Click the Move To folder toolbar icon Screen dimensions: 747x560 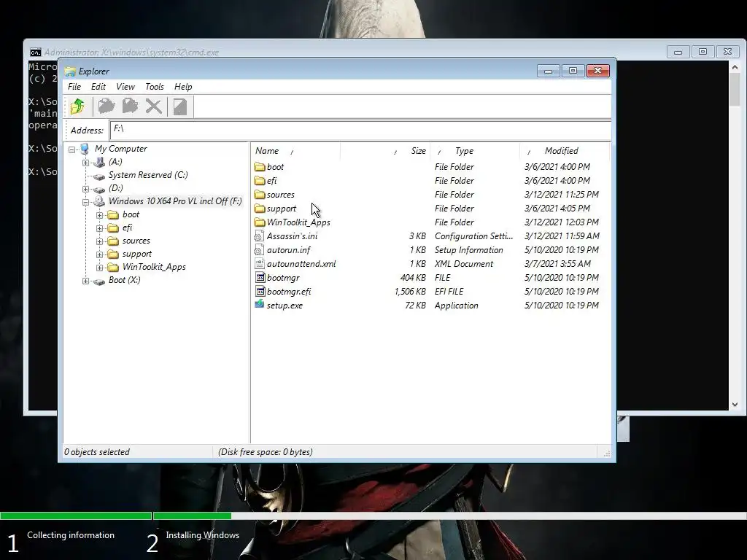tap(130, 106)
